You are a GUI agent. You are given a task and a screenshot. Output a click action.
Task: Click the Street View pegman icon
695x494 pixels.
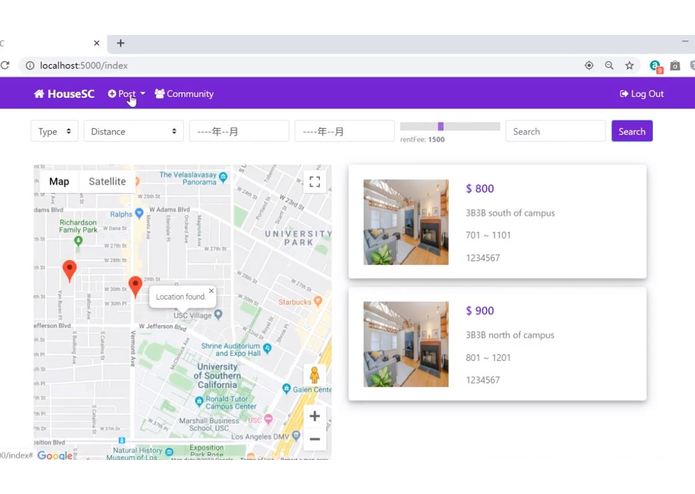314,375
